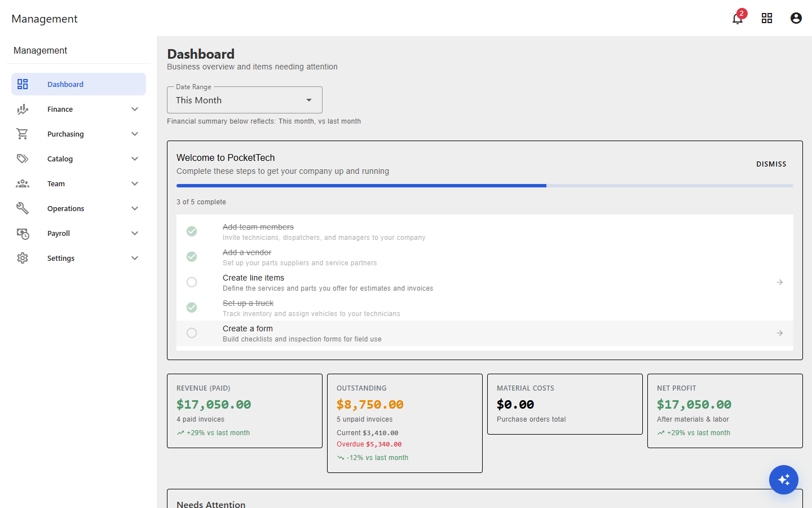812x508 pixels.
Task: Select Dashboard in the sidebar
Action: pyautogui.click(x=78, y=84)
